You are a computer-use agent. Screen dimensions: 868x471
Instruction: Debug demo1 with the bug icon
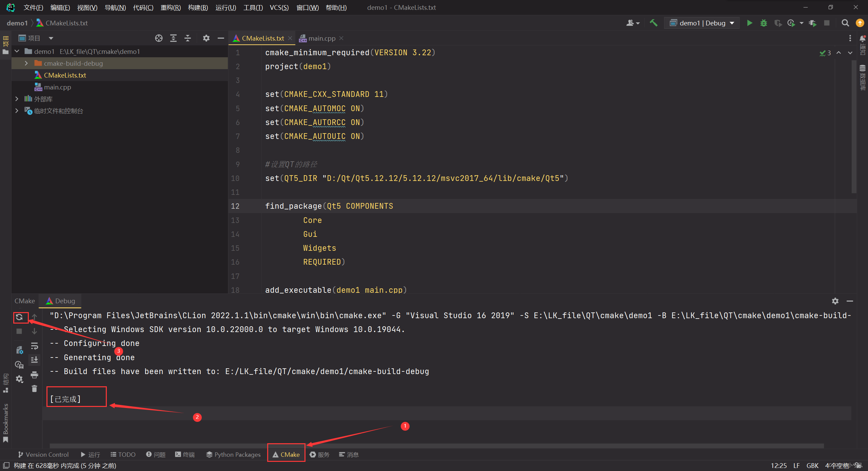pos(764,23)
